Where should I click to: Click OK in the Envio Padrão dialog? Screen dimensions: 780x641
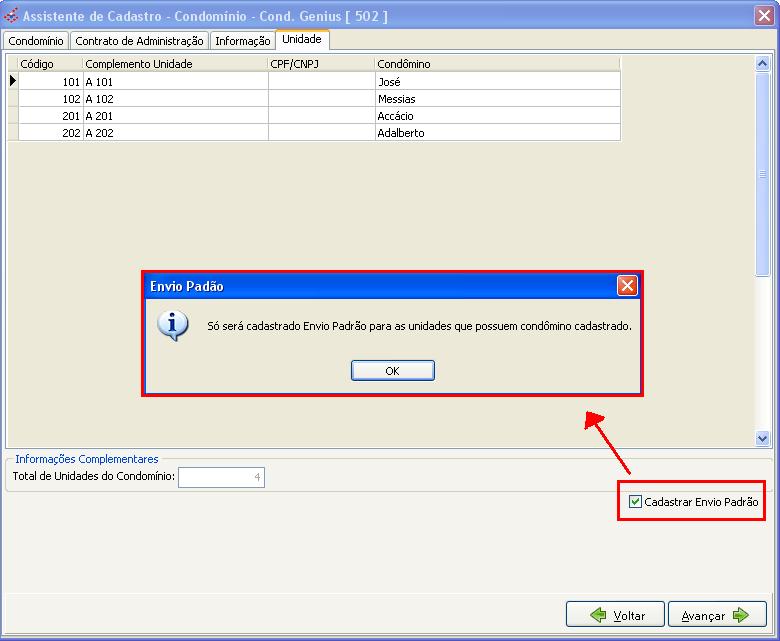(392, 371)
